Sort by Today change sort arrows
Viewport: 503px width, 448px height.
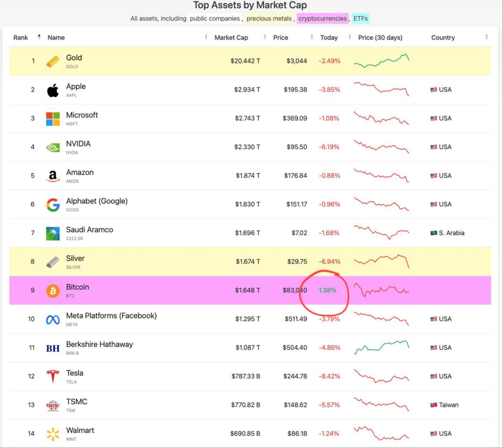pos(350,37)
